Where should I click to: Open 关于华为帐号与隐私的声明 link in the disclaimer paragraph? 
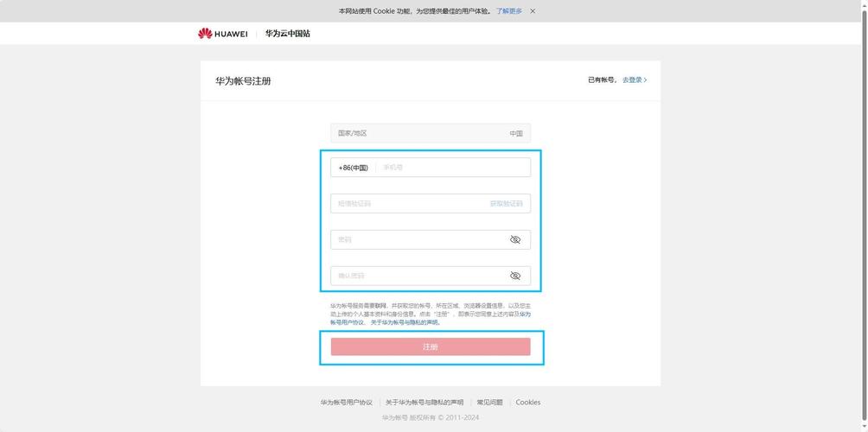coord(405,322)
